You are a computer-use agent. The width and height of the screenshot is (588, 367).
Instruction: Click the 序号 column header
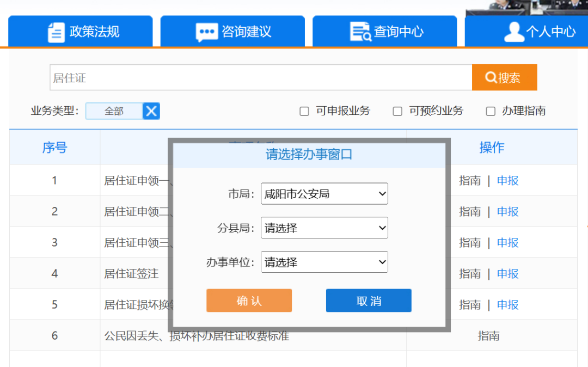55,148
